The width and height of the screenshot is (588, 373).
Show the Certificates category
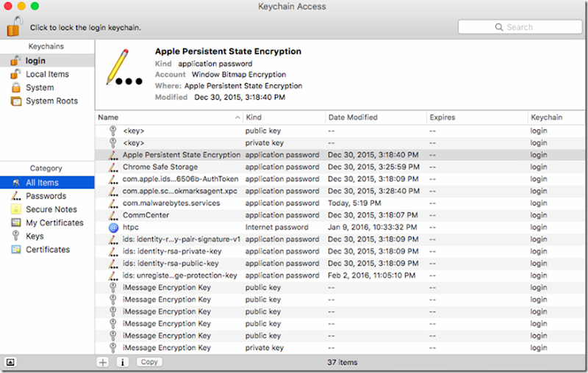47,250
